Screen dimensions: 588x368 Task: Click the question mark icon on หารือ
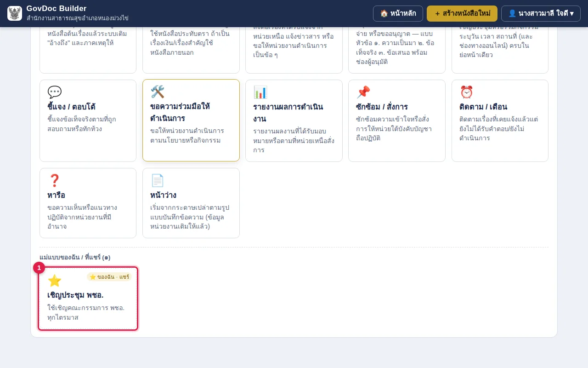tap(55, 181)
